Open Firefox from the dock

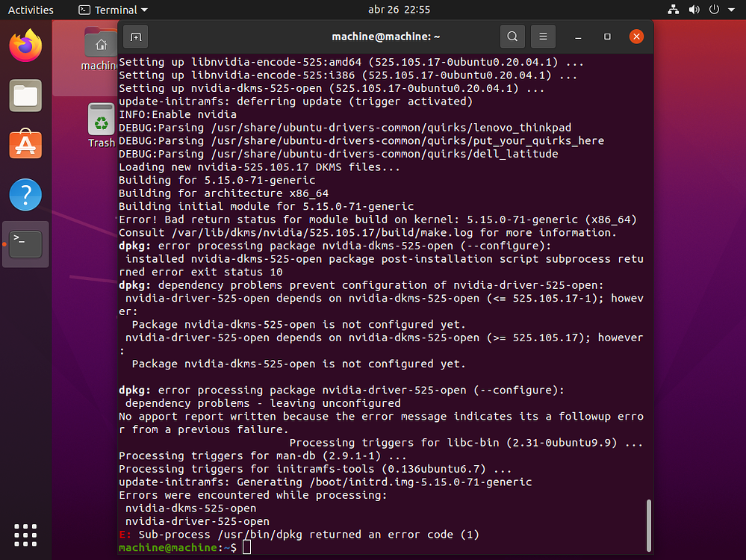click(25, 46)
